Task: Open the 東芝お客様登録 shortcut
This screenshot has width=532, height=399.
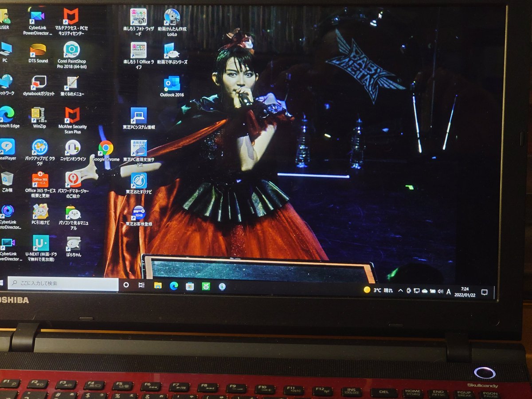Action: click(139, 216)
